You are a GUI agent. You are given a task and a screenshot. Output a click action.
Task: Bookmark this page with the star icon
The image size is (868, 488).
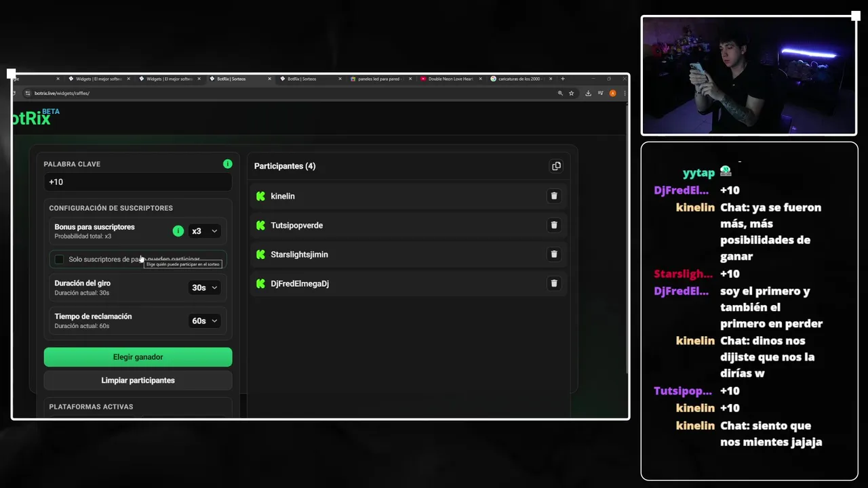tap(572, 93)
